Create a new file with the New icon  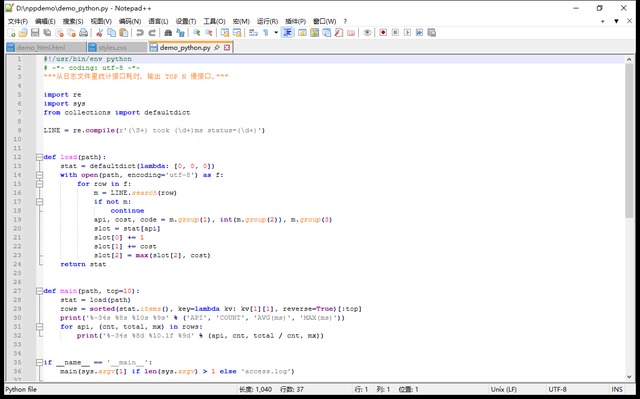11,33
